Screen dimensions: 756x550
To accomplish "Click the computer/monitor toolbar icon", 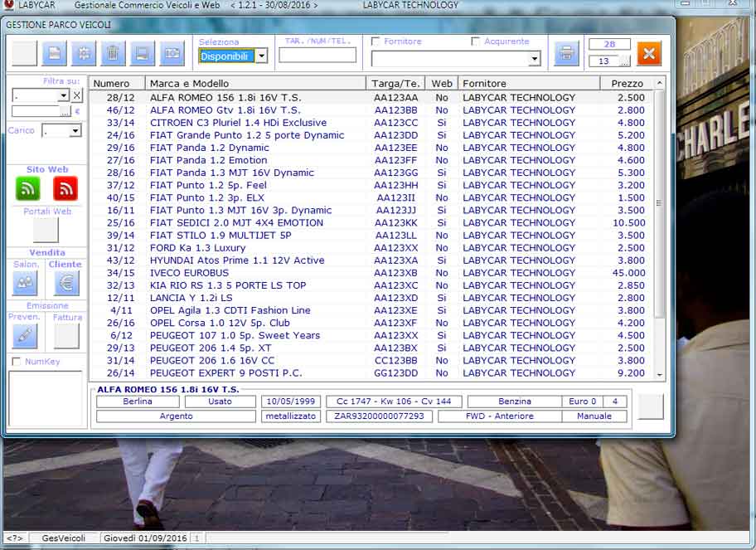I will point(143,53).
